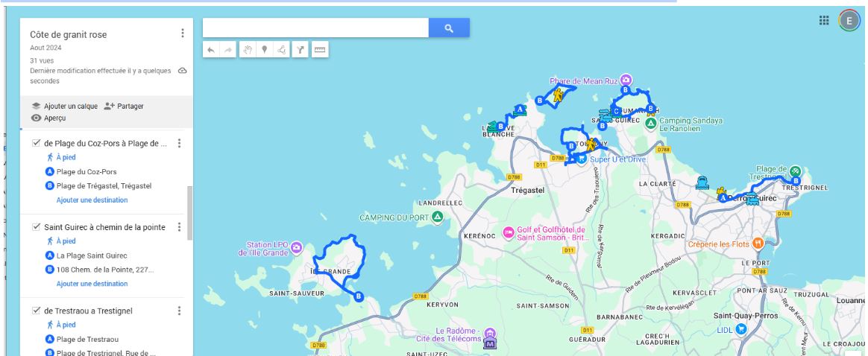Image resolution: width=868 pixels, height=356 pixels.
Task: Open options for the Plage du Coz-Pors layer
Action: tap(179, 143)
